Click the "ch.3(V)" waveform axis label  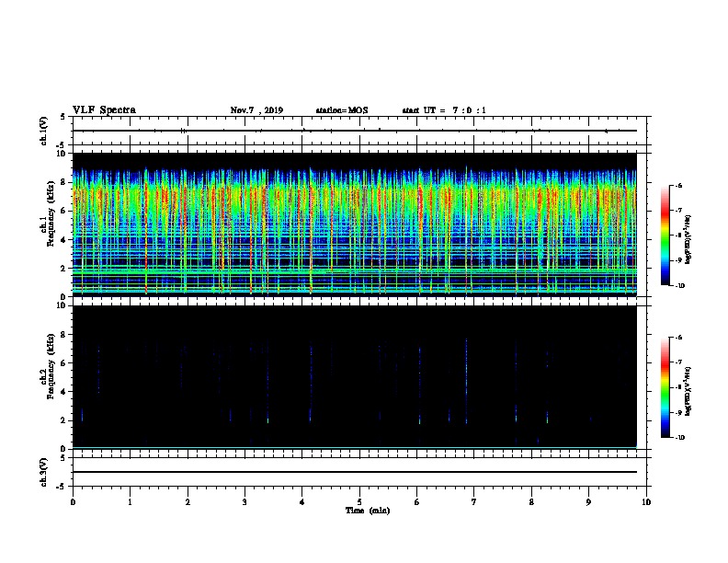tap(44, 472)
